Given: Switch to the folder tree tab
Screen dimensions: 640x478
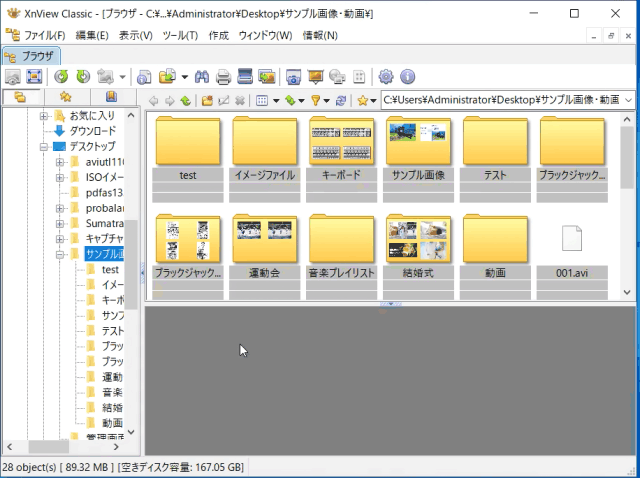Looking at the screenshot, I should (x=20, y=97).
